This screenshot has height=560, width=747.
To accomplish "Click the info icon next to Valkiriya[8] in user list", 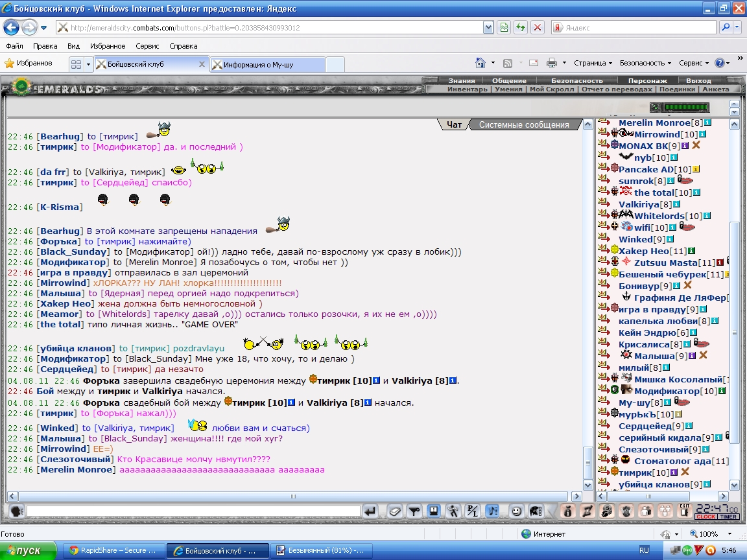I will 676,204.
